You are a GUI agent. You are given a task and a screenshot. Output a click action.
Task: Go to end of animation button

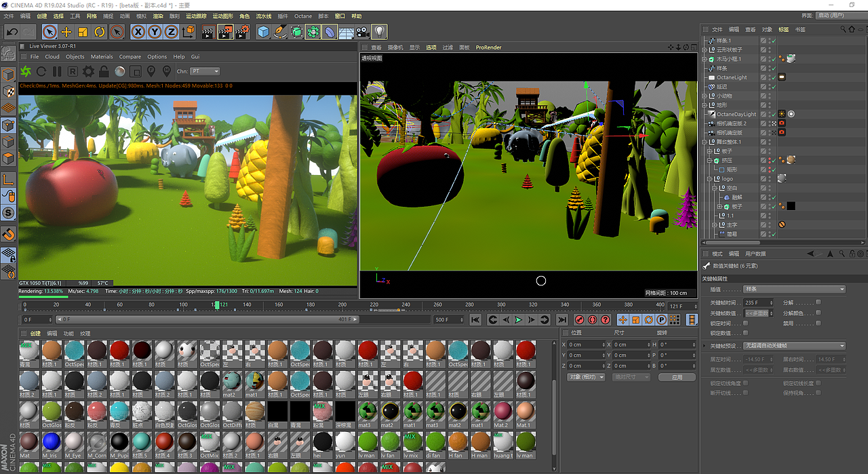point(562,319)
